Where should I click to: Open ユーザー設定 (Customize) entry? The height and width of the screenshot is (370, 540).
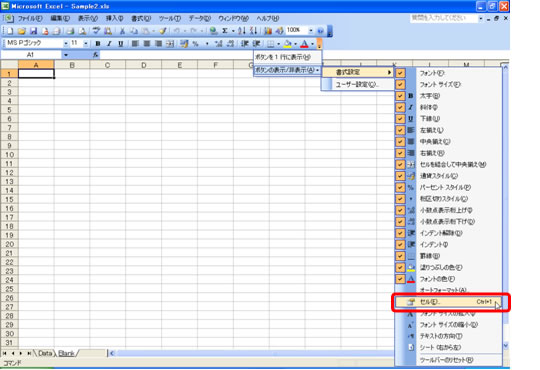click(x=358, y=84)
